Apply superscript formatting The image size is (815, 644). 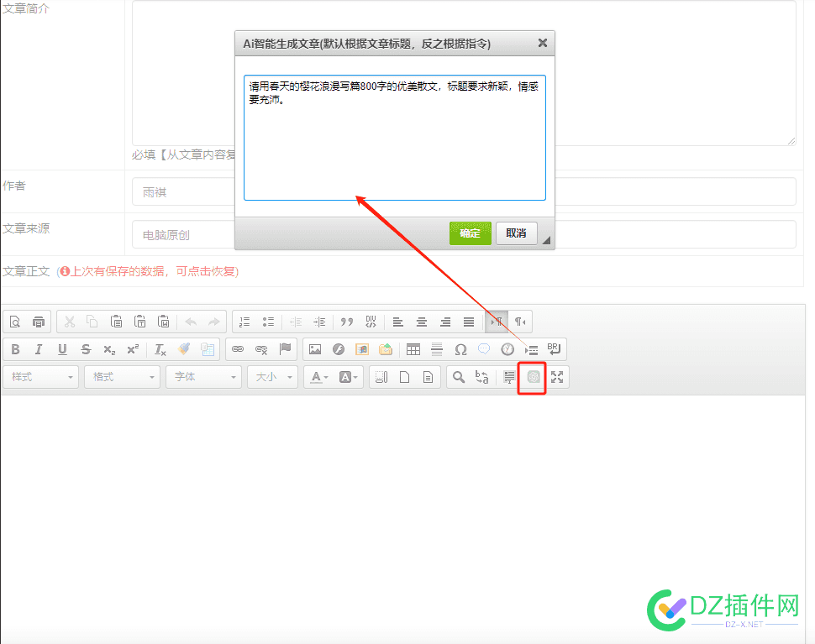click(x=133, y=349)
